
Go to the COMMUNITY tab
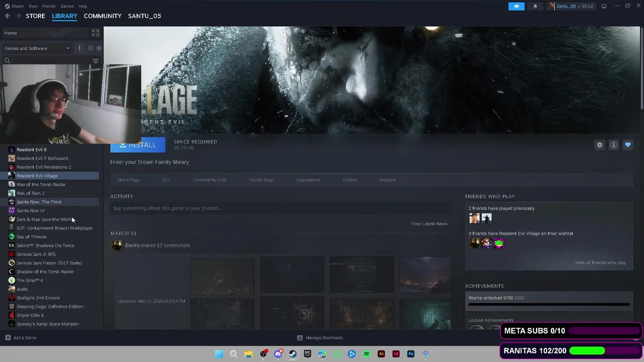pyautogui.click(x=103, y=16)
